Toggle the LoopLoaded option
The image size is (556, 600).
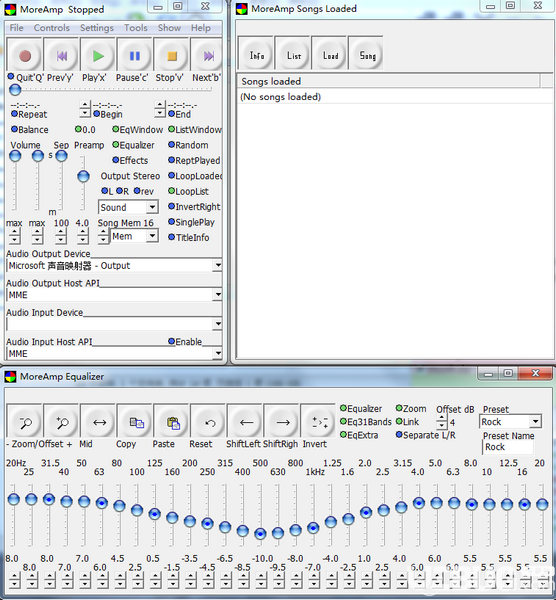point(195,176)
